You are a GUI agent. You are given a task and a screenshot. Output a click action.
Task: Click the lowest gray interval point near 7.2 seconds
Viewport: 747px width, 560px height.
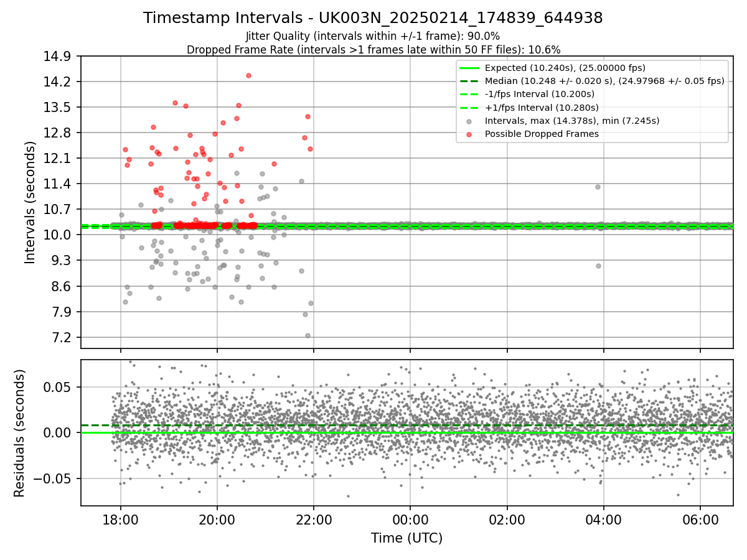click(x=308, y=335)
